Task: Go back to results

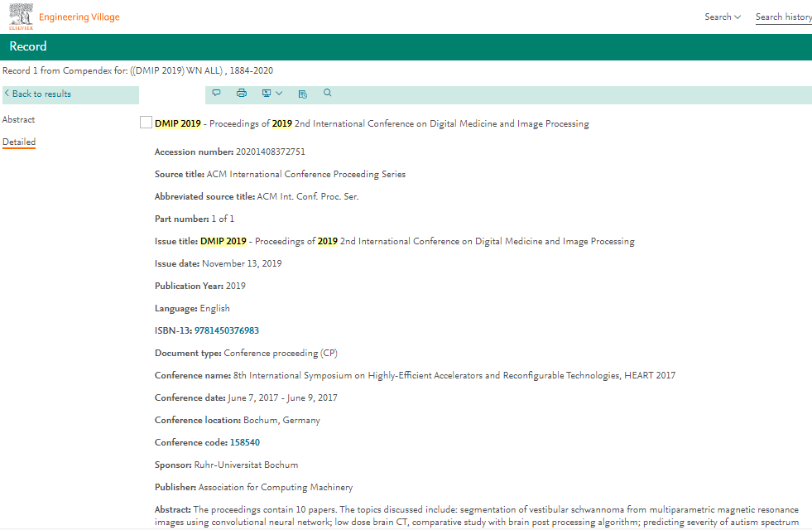Action: point(38,94)
